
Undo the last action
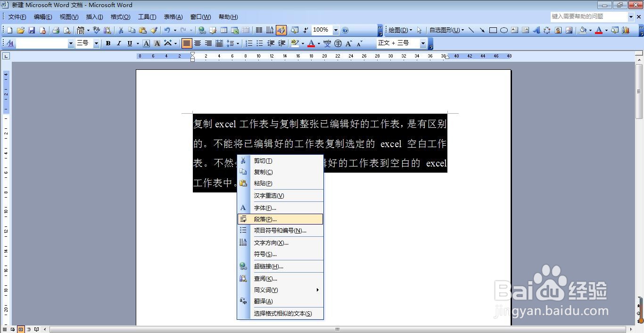click(x=167, y=30)
